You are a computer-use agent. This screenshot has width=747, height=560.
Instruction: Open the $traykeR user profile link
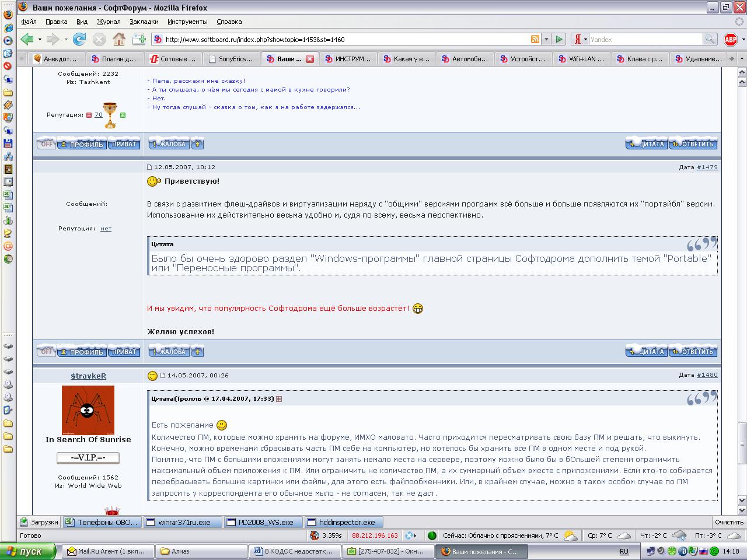[x=88, y=376]
